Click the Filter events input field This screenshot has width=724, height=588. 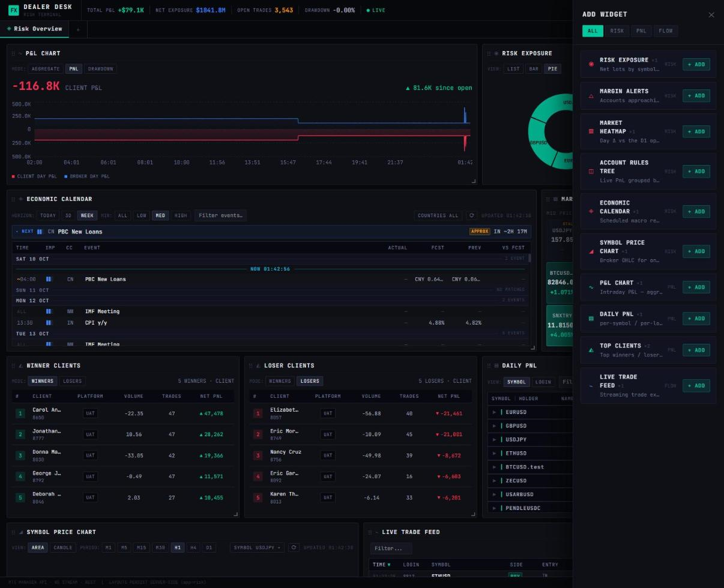(220, 215)
